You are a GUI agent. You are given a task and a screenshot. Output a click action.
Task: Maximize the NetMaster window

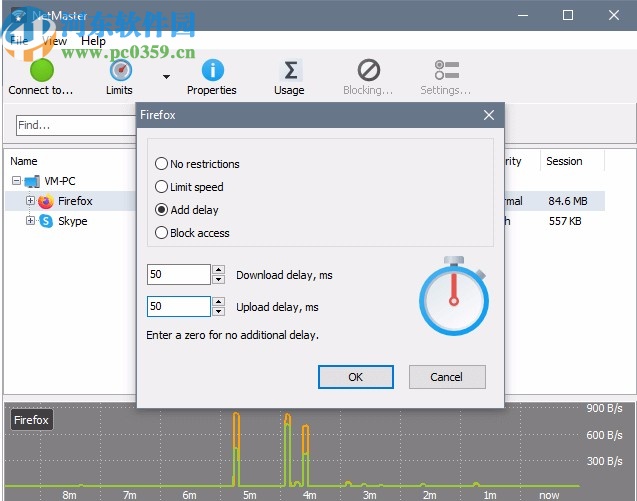568,15
